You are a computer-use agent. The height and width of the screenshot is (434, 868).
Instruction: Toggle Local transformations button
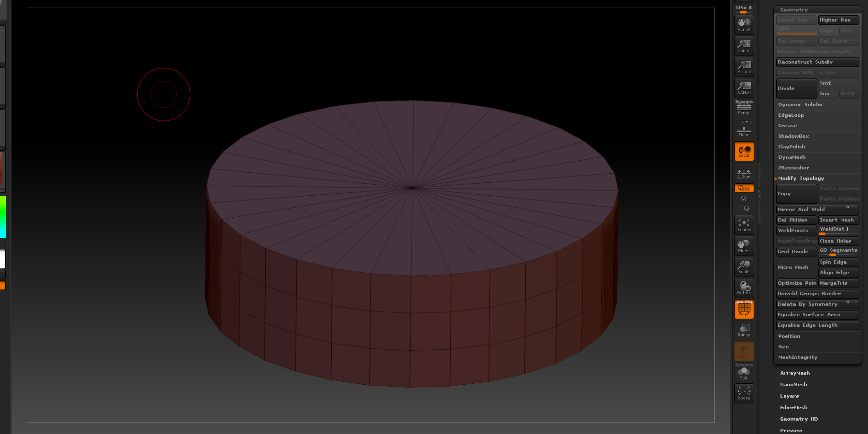coord(744,151)
